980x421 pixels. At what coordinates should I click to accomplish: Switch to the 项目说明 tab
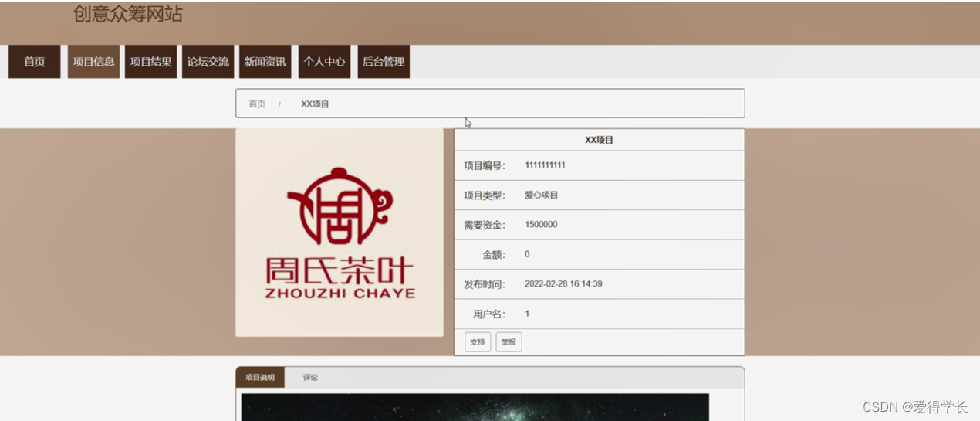(x=260, y=378)
